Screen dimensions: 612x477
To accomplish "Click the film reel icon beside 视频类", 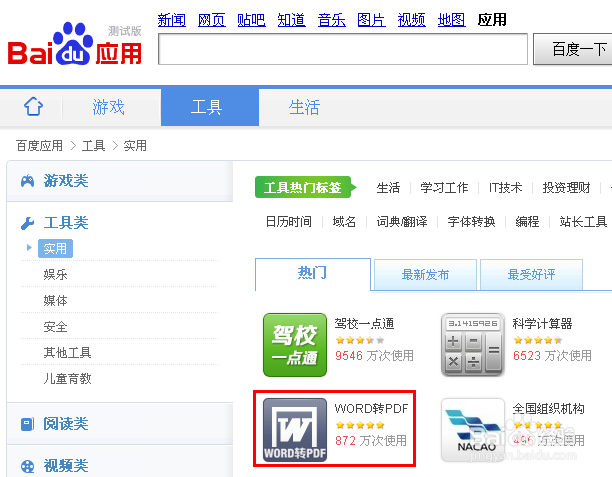I will [27, 466].
